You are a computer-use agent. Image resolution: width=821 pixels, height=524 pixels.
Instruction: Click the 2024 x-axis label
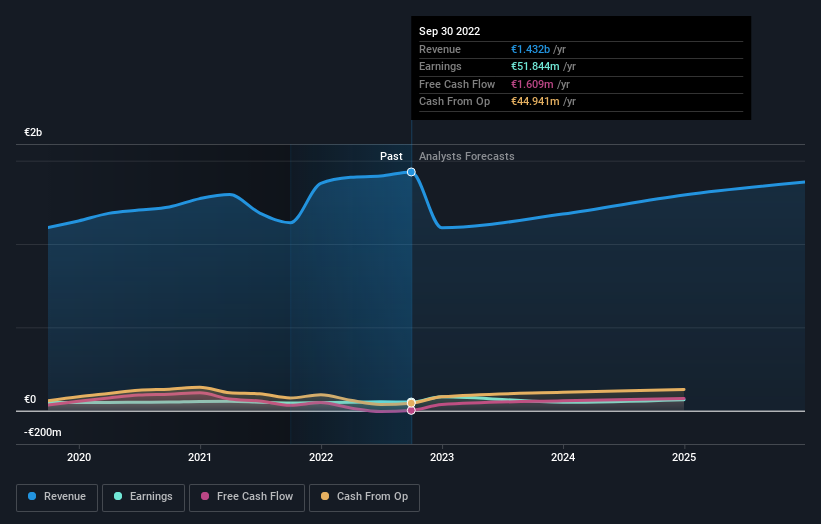coord(563,458)
